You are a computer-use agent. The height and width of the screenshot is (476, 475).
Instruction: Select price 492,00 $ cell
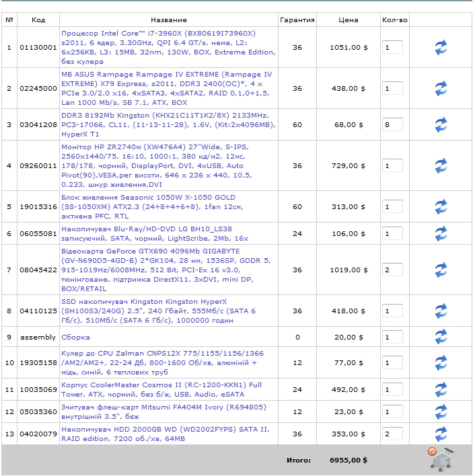(x=349, y=389)
